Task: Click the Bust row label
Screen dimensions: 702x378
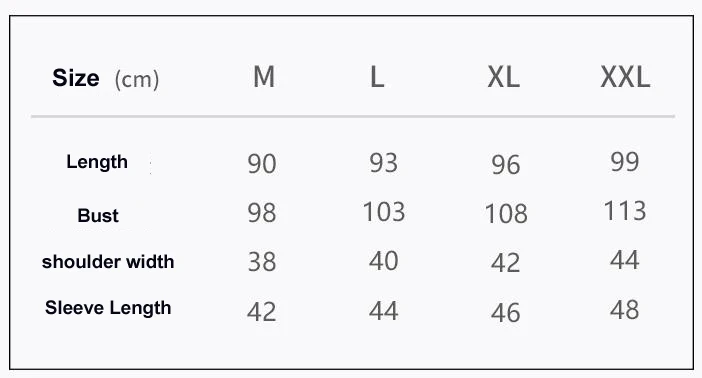Action: (98, 215)
